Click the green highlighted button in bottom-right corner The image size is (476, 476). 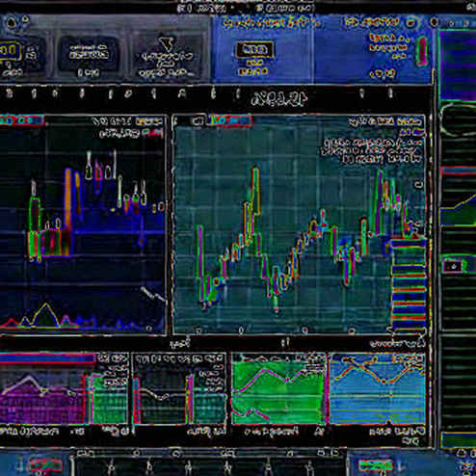click(x=375, y=465)
